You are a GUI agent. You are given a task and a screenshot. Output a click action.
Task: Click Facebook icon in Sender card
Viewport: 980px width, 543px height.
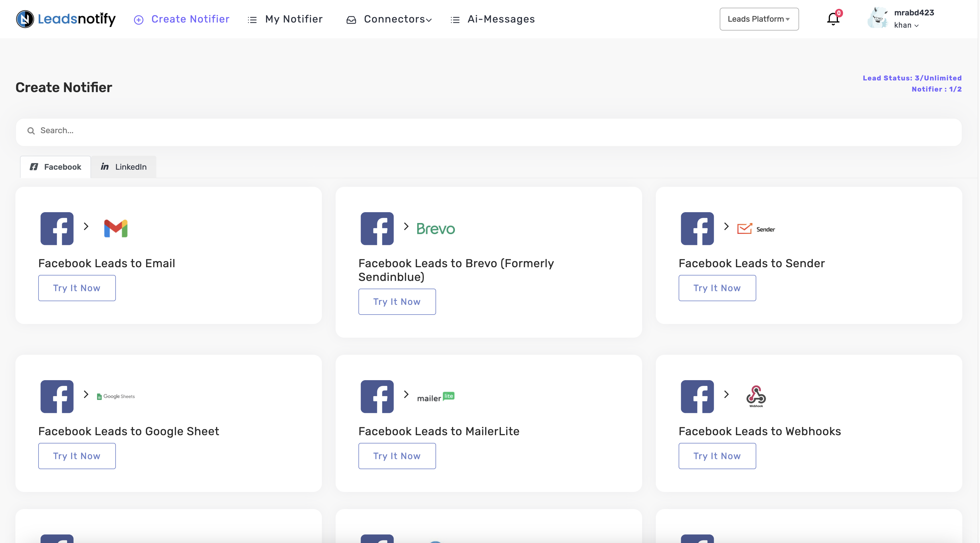point(697,228)
